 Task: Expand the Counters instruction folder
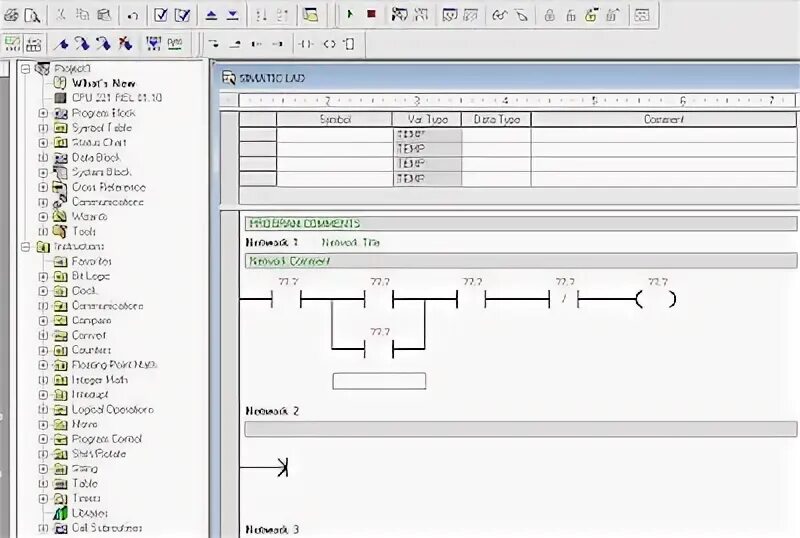(x=43, y=350)
